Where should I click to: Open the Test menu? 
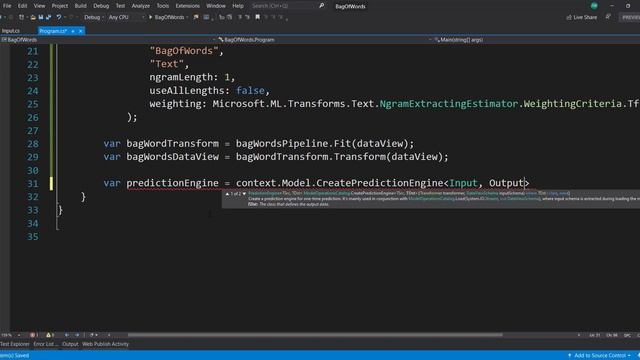(x=120, y=6)
